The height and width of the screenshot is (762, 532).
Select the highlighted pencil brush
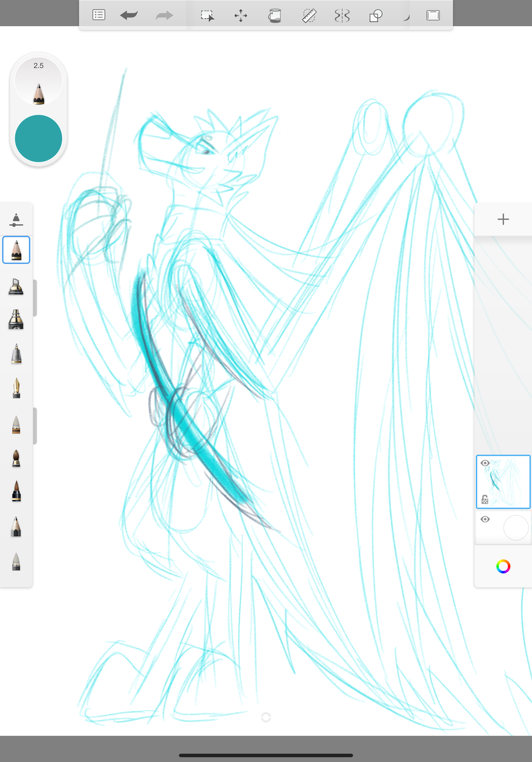(x=16, y=250)
